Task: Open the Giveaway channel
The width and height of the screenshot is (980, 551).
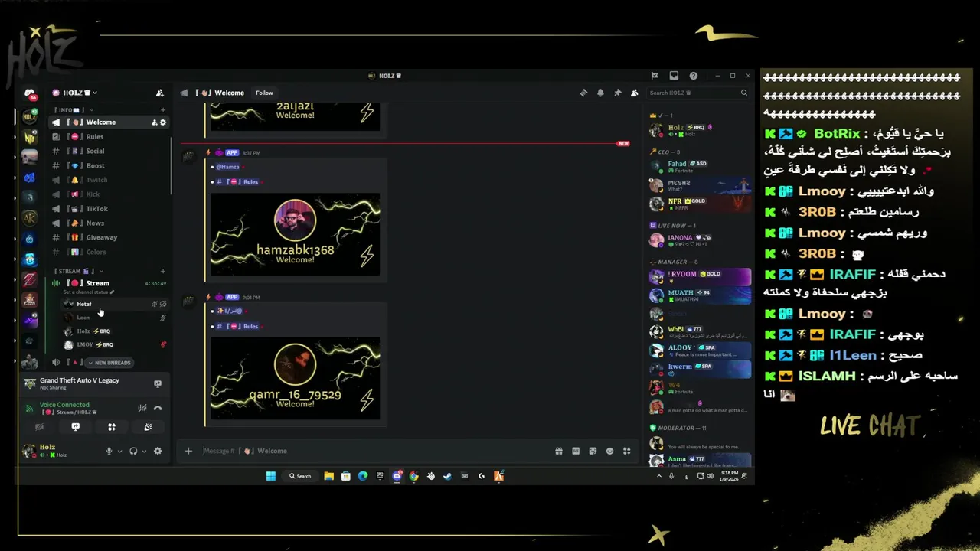Action: pos(110,237)
